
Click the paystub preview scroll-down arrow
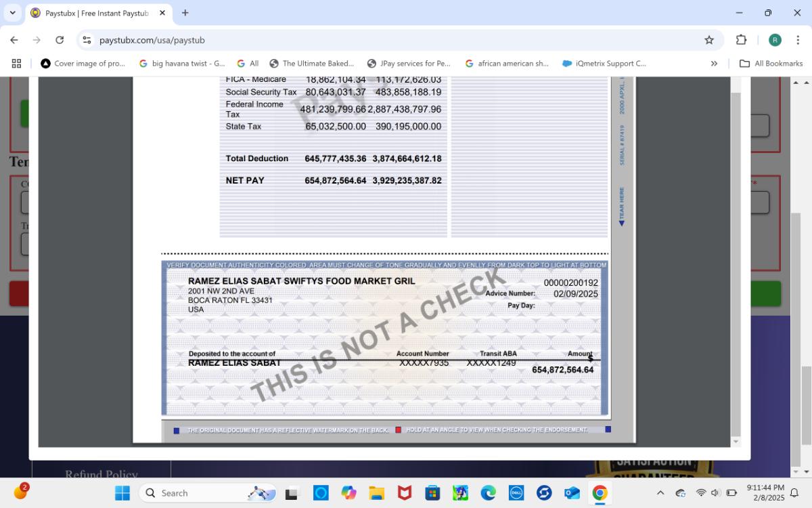tap(736, 442)
